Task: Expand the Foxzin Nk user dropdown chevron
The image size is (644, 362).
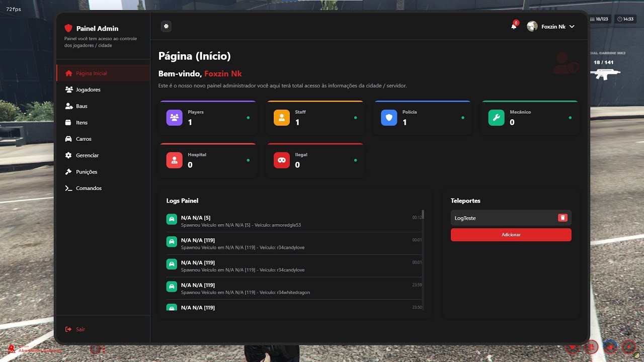Action: click(x=572, y=27)
